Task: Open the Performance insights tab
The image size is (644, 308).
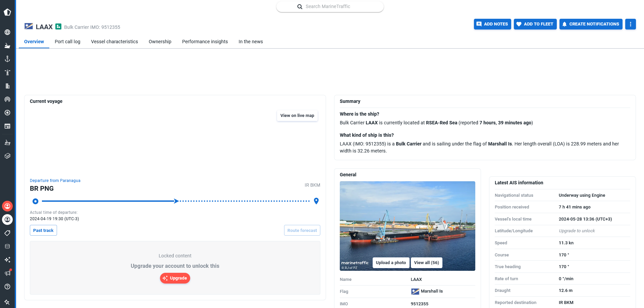Action: point(205,42)
